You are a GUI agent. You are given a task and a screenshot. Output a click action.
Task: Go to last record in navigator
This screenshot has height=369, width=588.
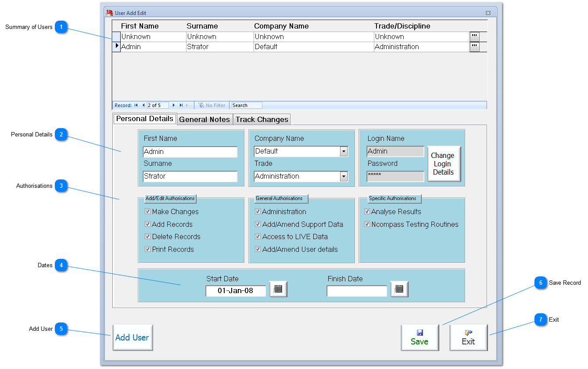click(181, 105)
